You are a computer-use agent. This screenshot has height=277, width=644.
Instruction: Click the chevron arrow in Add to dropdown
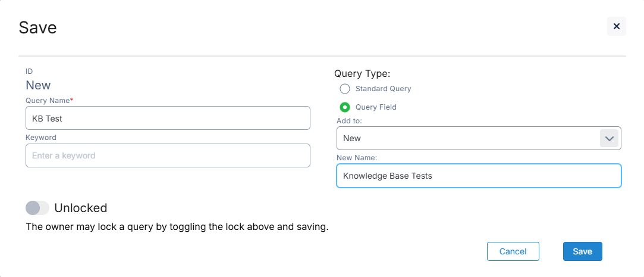(609, 138)
